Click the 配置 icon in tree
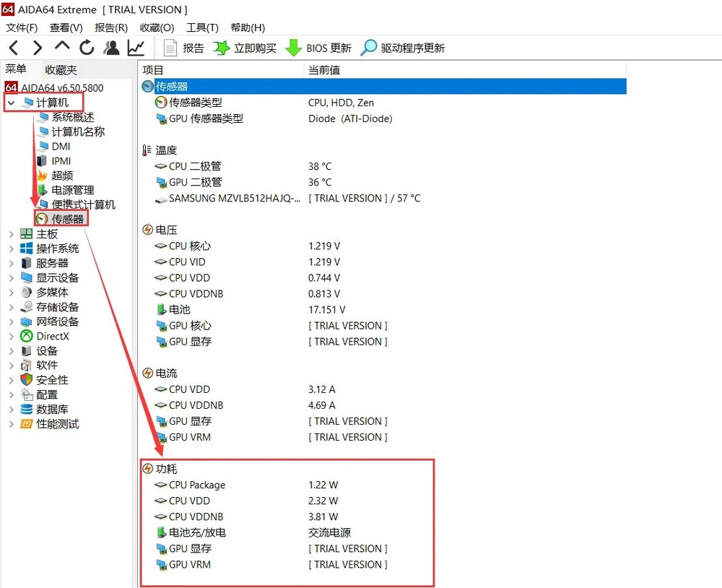The image size is (722, 588). (27, 394)
